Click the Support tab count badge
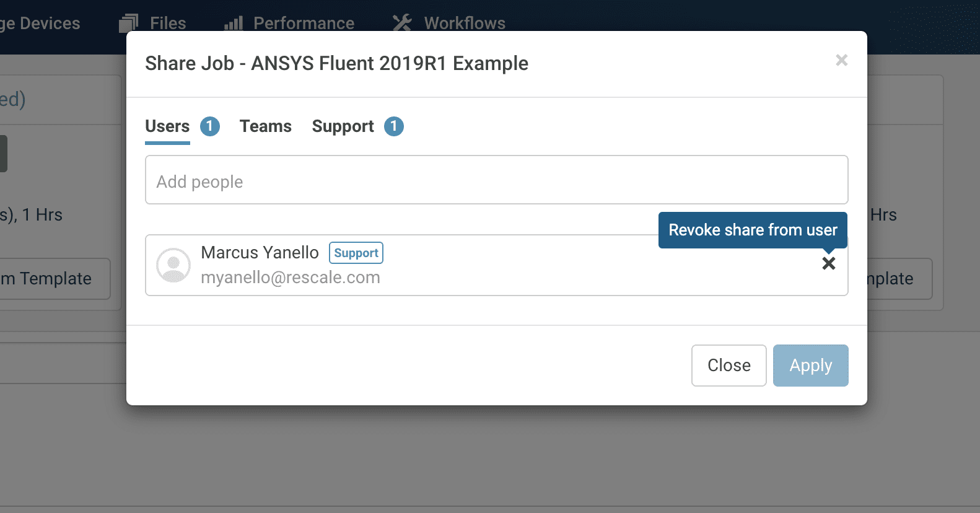The width and height of the screenshot is (980, 513). [394, 126]
